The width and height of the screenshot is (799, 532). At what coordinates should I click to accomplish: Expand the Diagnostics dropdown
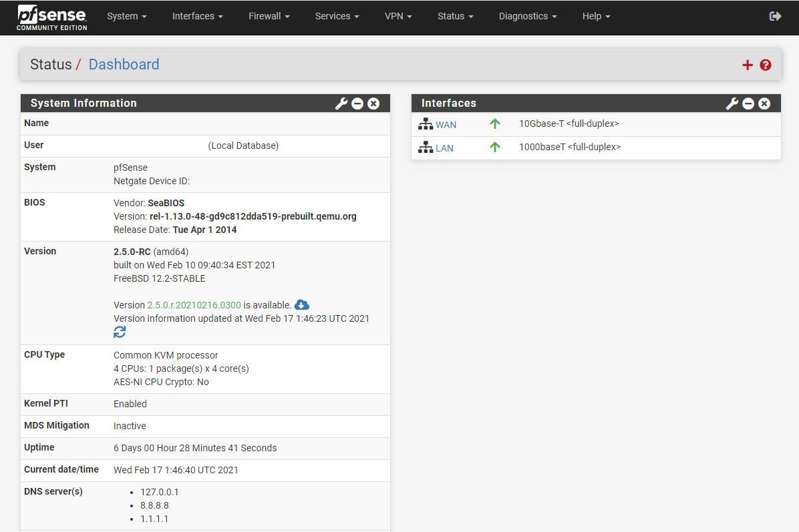tap(527, 16)
